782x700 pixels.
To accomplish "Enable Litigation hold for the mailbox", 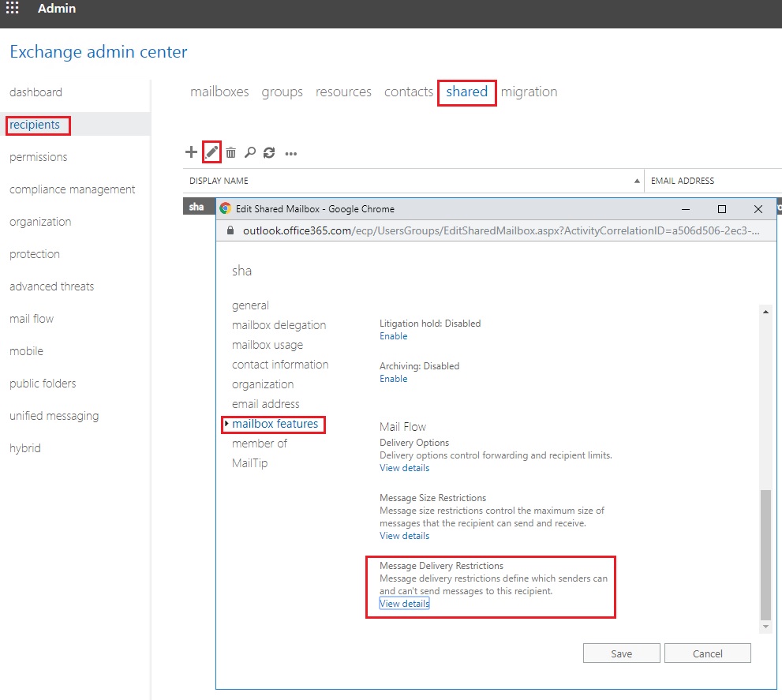I will 393,335.
